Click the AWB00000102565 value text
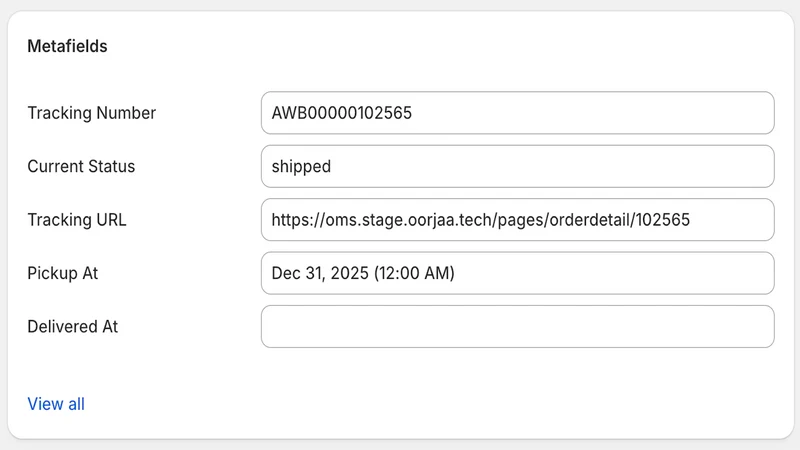The height and width of the screenshot is (450, 800). tap(341, 113)
